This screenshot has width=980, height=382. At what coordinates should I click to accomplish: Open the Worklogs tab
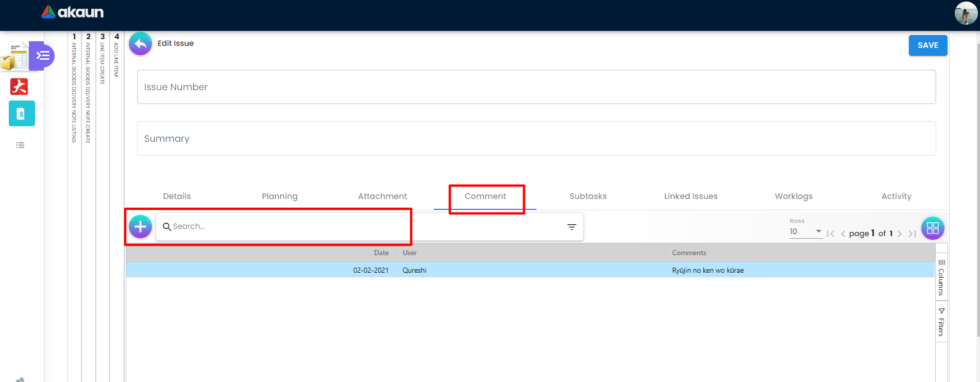click(x=793, y=196)
